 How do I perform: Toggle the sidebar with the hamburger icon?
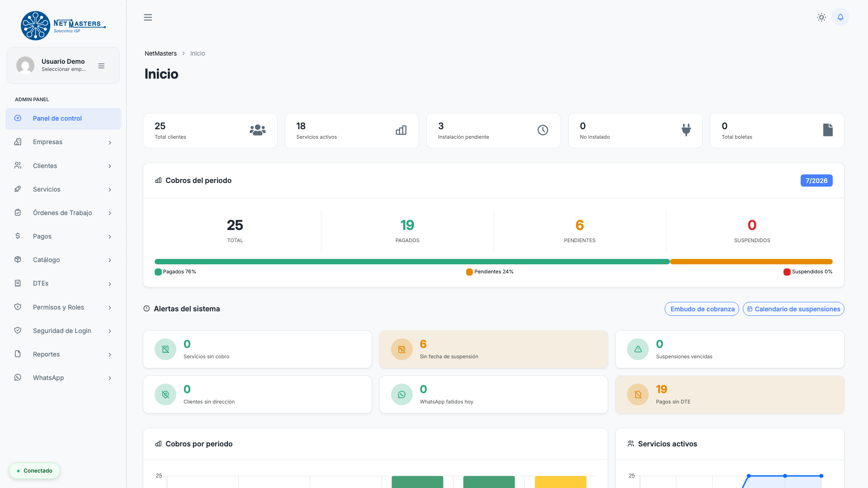[x=148, y=17]
